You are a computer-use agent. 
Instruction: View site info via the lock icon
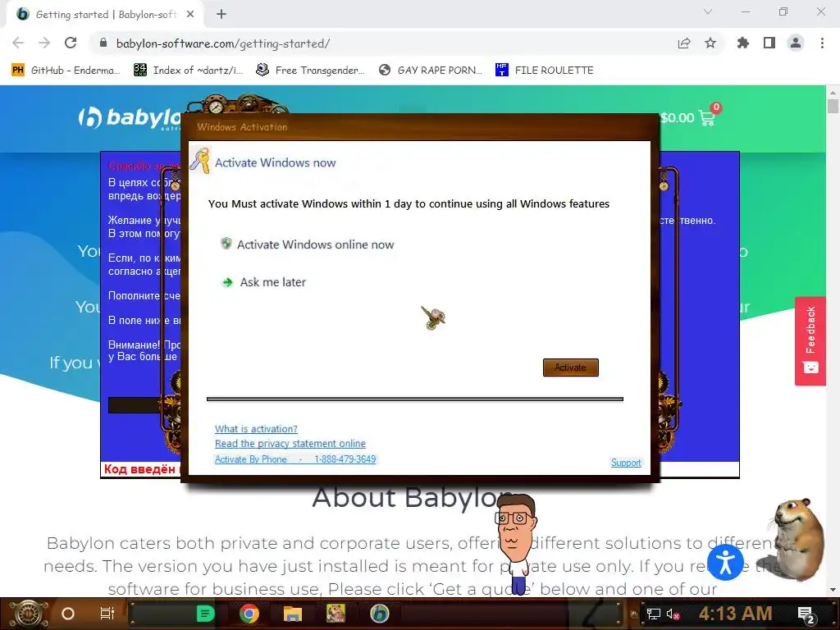(x=103, y=43)
